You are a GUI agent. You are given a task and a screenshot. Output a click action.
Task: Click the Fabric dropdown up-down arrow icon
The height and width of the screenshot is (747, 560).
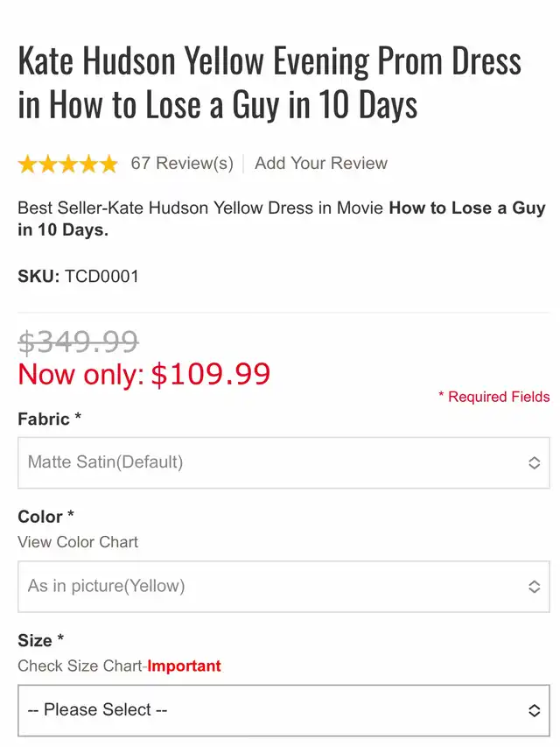point(534,462)
